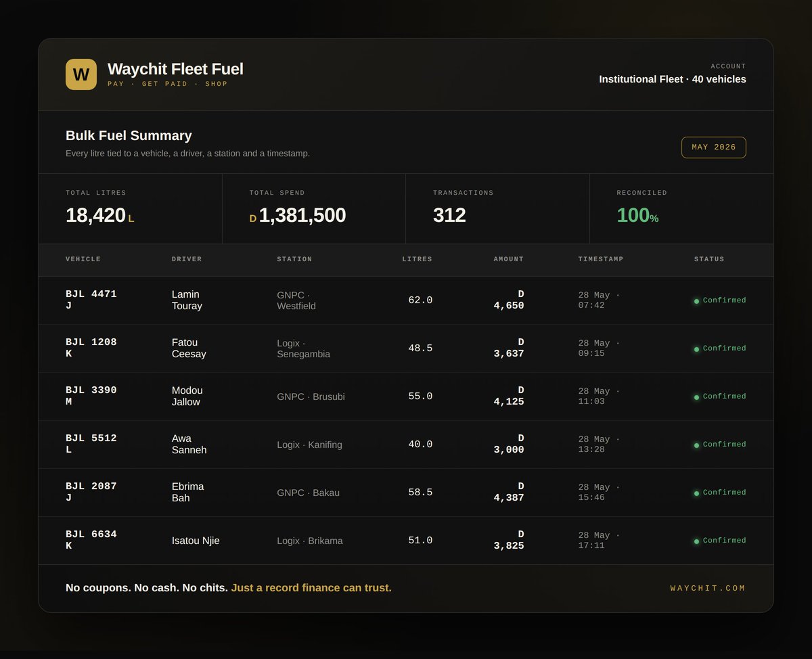Screen dimensions: 812x659
Task: Click the PAY · GET PAID · SHOP tagline
Action: coord(168,84)
